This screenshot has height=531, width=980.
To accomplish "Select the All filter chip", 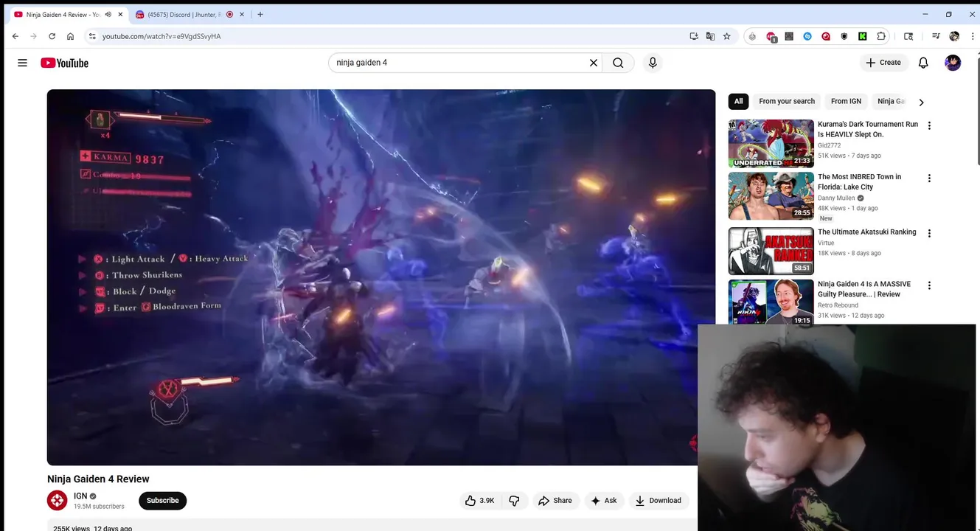I will pos(738,101).
